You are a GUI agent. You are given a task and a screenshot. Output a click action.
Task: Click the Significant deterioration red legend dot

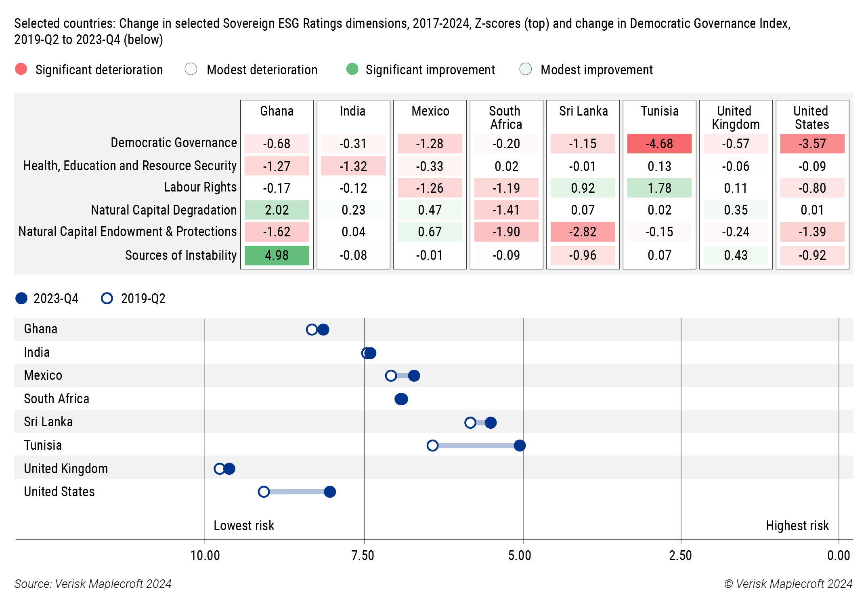tap(21, 69)
